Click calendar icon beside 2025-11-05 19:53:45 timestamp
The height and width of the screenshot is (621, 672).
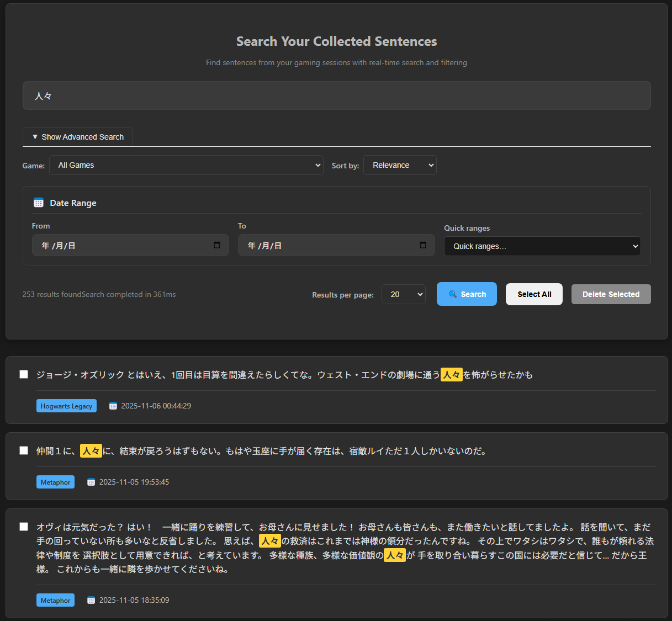click(x=91, y=482)
